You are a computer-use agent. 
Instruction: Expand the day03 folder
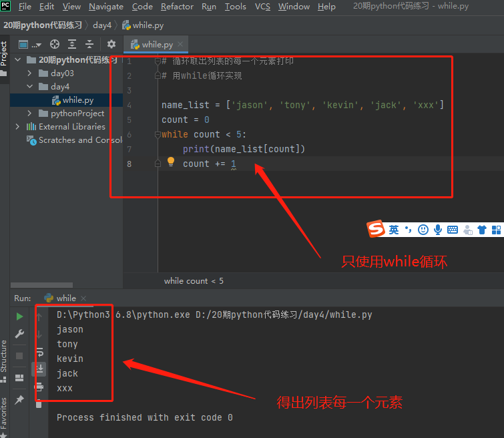[29, 73]
